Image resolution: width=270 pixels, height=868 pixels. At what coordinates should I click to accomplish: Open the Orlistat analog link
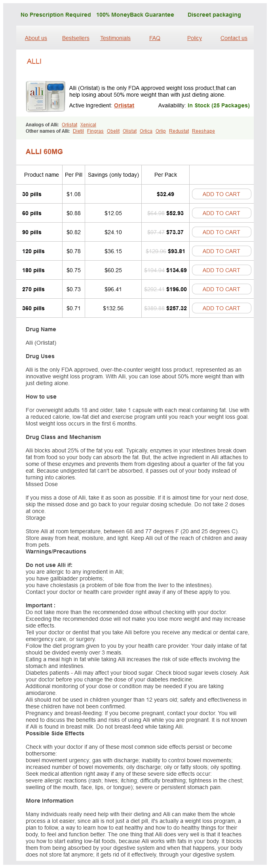pyautogui.click(x=70, y=125)
